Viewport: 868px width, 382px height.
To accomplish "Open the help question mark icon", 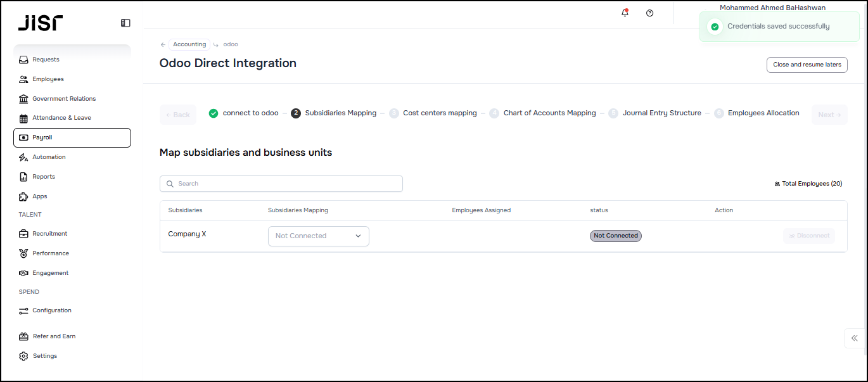I will 649,13.
